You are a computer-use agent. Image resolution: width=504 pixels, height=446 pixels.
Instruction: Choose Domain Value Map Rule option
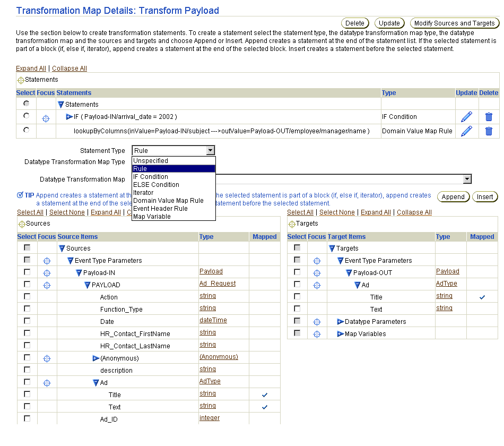click(x=173, y=201)
